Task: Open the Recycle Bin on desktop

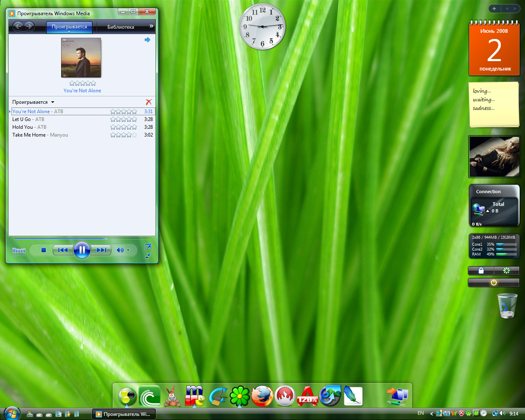Action: pos(507,306)
